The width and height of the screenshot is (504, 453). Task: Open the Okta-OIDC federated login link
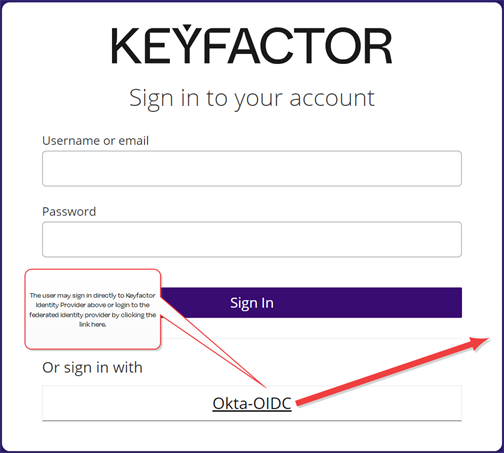252,403
